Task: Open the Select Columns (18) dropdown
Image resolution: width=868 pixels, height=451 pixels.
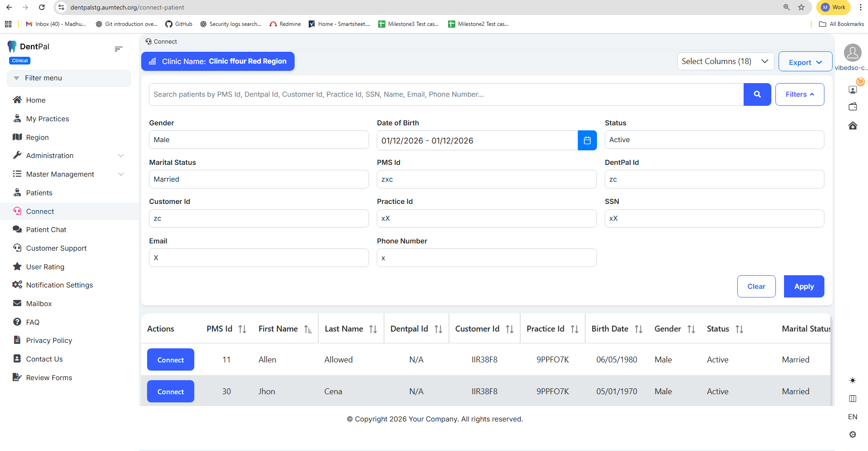Action: 725,61
